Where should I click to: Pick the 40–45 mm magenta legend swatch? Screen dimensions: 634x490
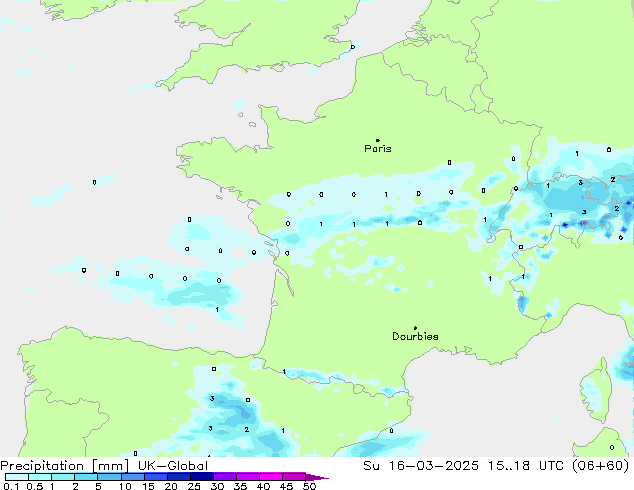coord(271,477)
